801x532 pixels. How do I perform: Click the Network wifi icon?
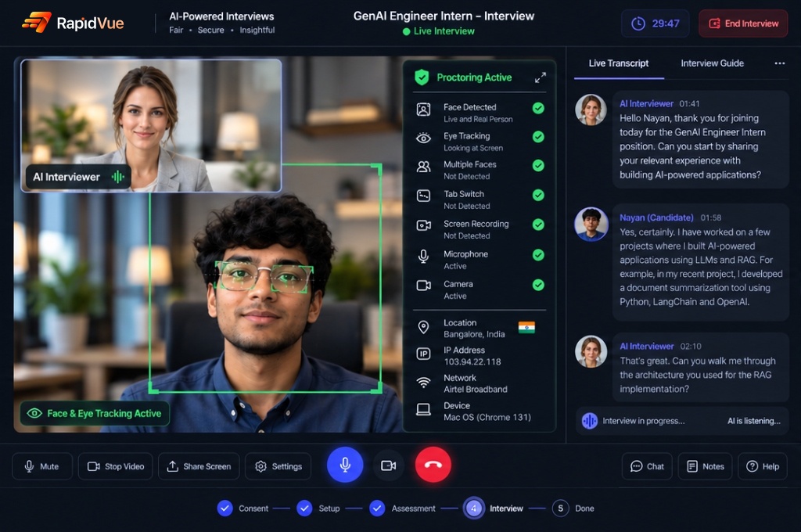click(x=423, y=383)
